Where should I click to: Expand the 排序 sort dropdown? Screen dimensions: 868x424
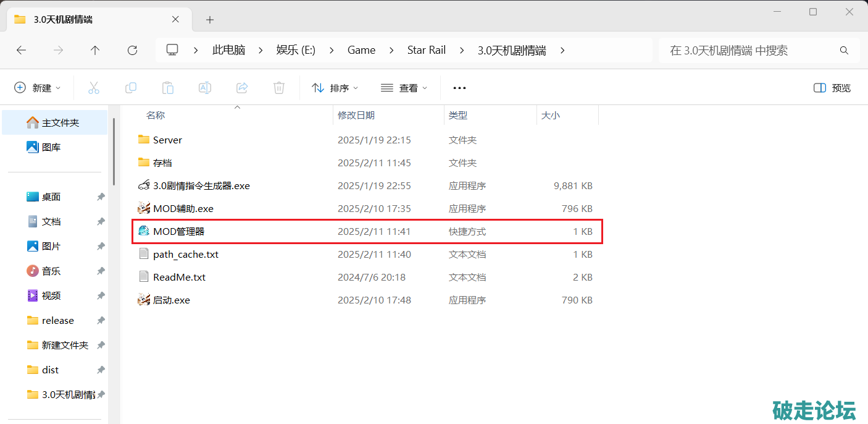click(335, 88)
